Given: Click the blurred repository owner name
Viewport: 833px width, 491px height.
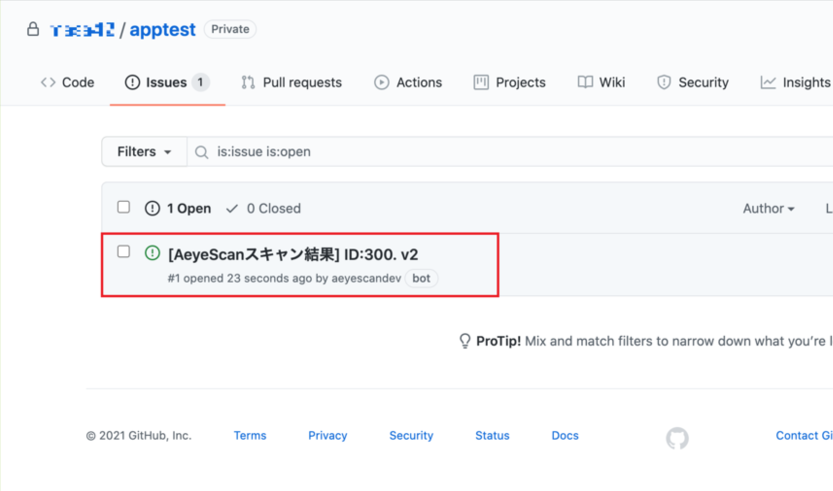Looking at the screenshot, I should (82, 30).
